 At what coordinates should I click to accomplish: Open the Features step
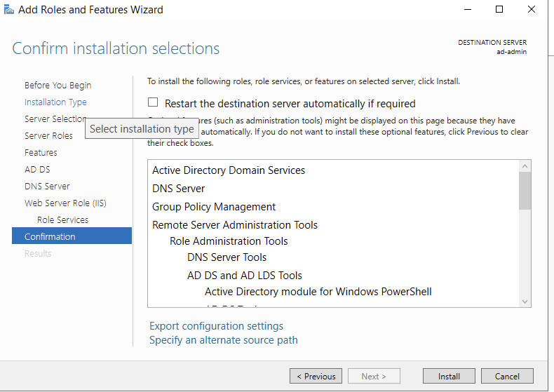point(41,153)
